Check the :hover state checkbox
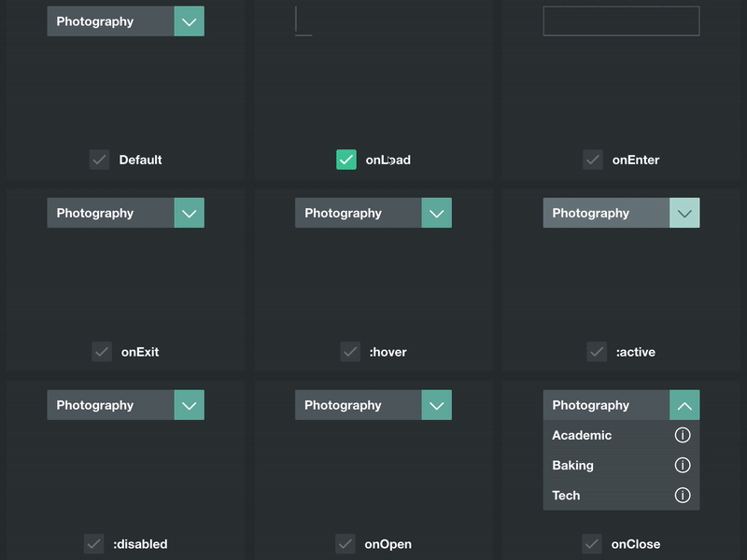This screenshot has height=560, width=747. click(350, 352)
